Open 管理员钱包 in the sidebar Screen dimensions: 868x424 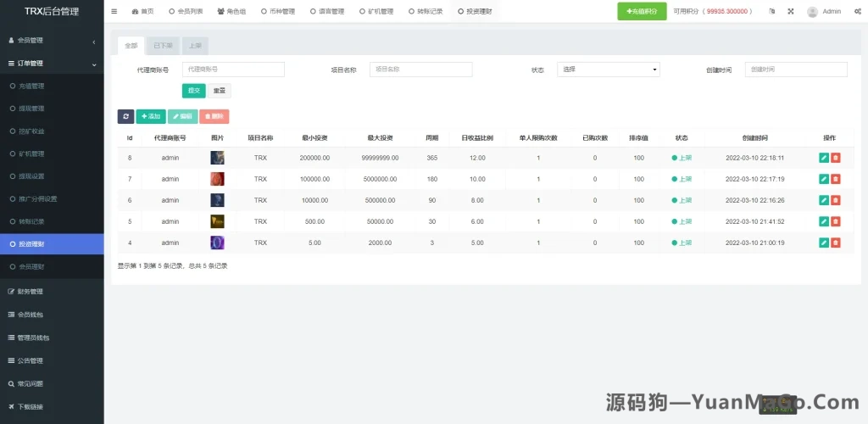(x=52, y=338)
